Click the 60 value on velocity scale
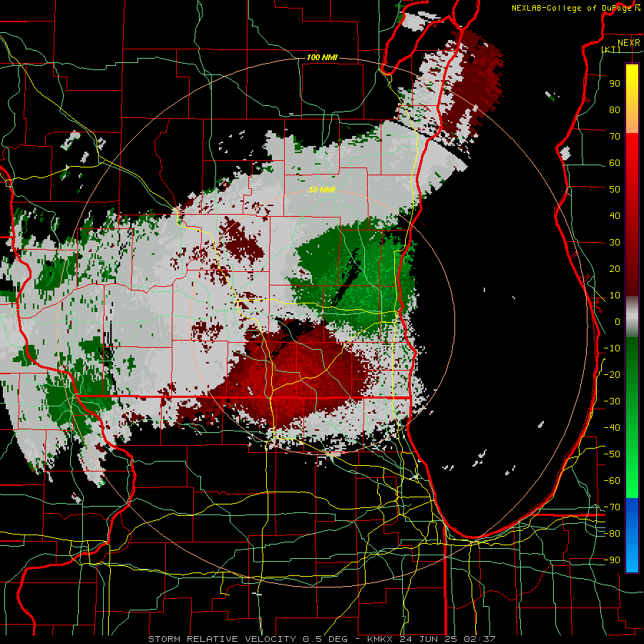644x644 pixels. (x=615, y=163)
